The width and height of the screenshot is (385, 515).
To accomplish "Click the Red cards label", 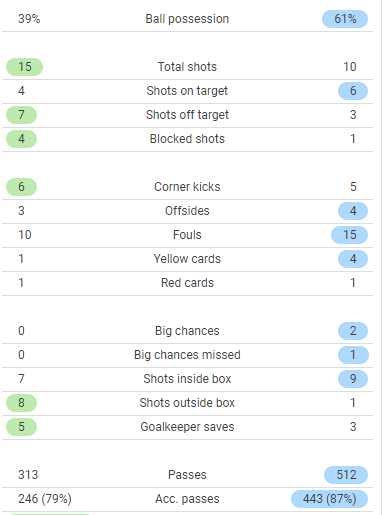I will click(187, 283).
